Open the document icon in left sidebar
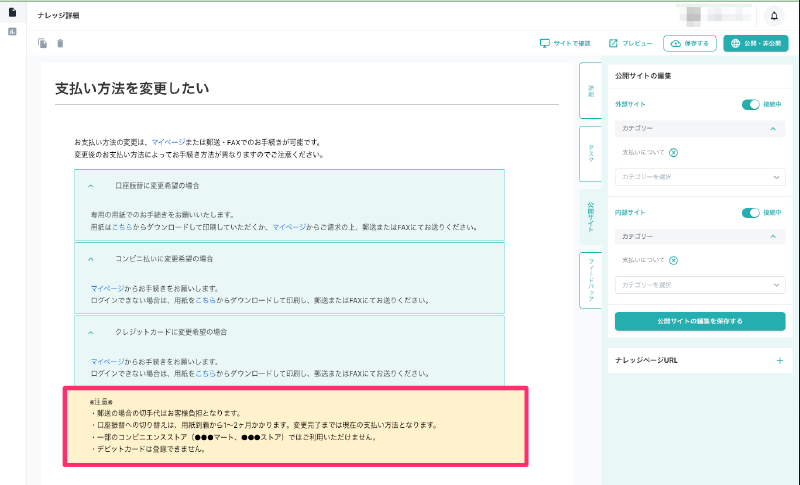The image size is (800, 485). point(12,13)
